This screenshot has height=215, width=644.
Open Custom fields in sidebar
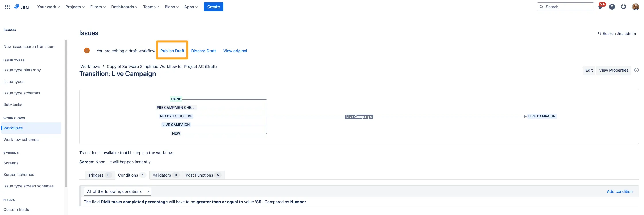pyautogui.click(x=16, y=210)
